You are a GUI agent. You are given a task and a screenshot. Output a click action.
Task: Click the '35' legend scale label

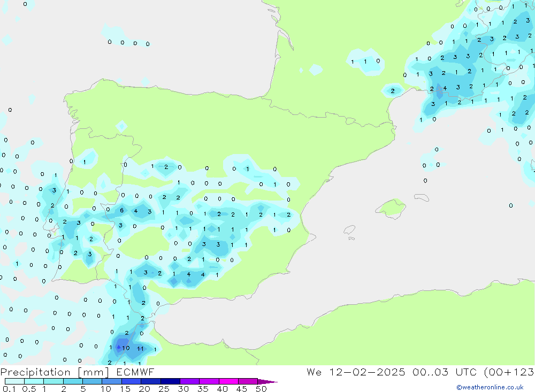(x=203, y=389)
